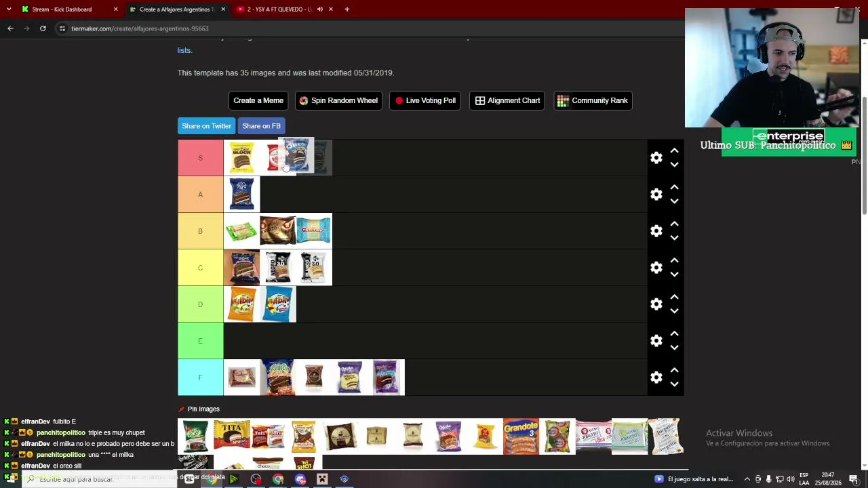
Task: Select the Grandote 3 alfajor image
Action: [x=521, y=436]
